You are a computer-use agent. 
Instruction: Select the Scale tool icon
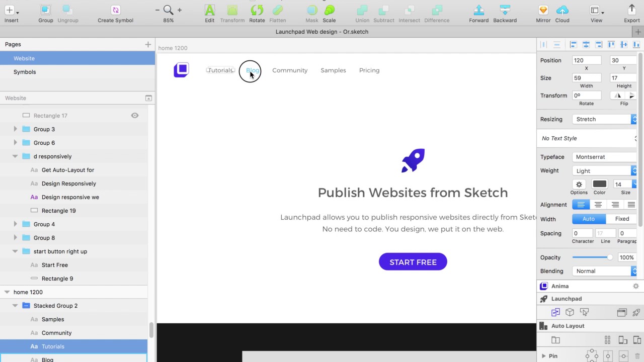[329, 13]
